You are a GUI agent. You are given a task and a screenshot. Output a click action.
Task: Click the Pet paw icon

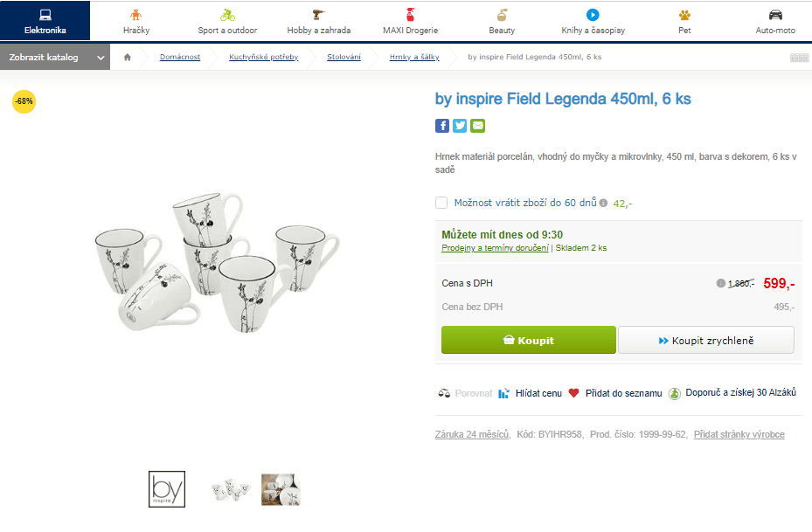click(x=684, y=15)
